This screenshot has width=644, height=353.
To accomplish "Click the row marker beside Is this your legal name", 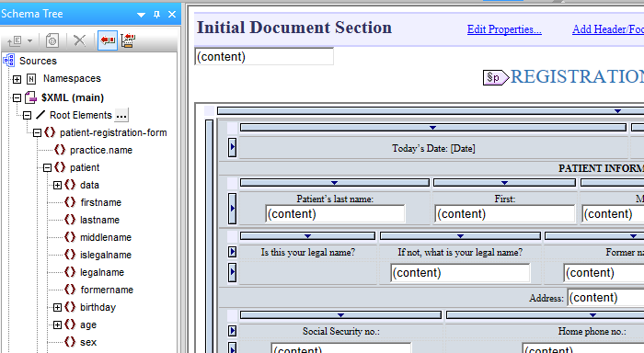I will (232, 252).
